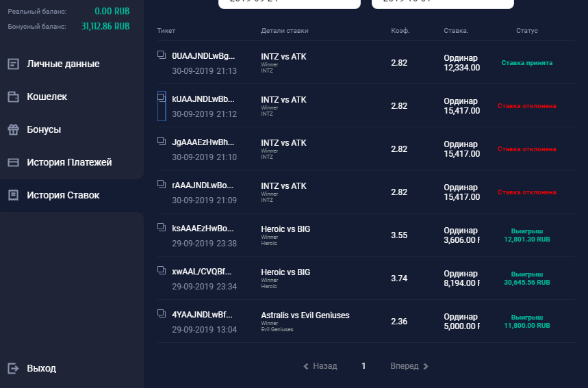Click timestamp 29-09-2019 13:04
The height and width of the screenshot is (388, 588).
[x=205, y=330]
